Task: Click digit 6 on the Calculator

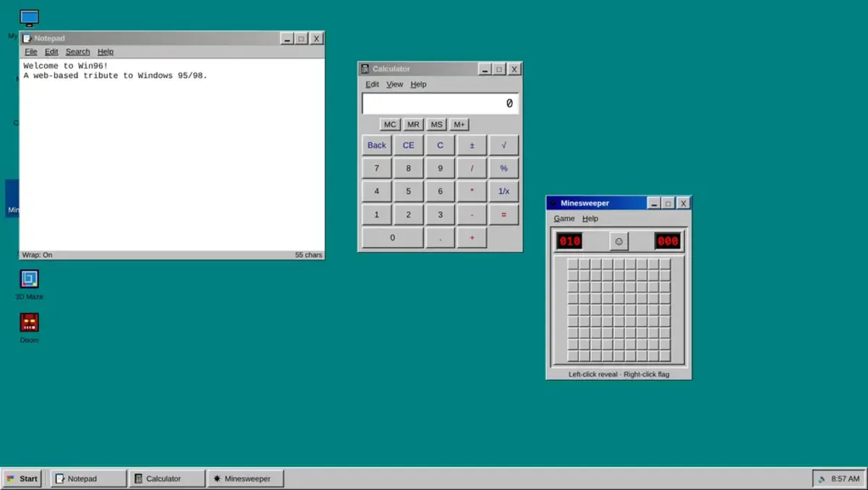Action: (440, 191)
